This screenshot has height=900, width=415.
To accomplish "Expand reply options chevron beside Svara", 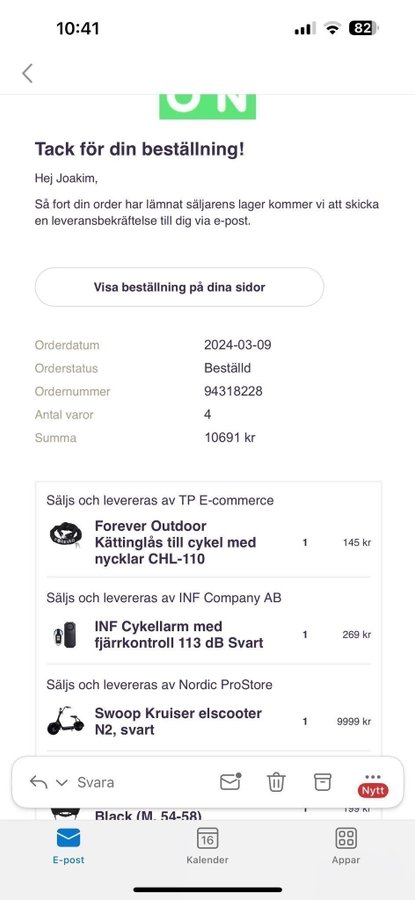I will 62,783.
